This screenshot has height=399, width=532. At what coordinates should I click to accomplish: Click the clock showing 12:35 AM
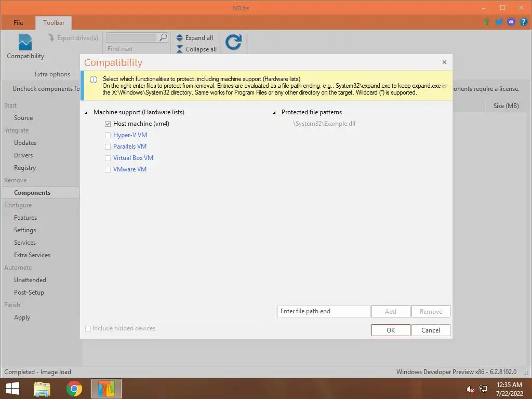click(509, 385)
